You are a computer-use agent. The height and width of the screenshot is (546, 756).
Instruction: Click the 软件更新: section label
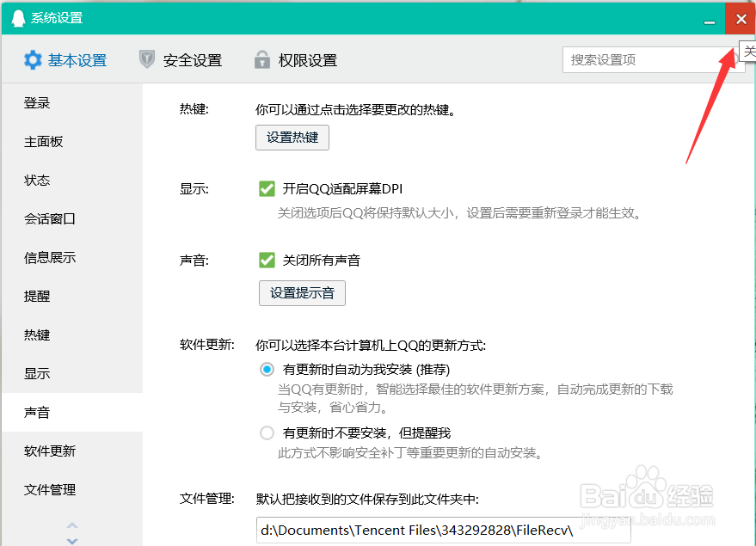(x=206, y=345)
